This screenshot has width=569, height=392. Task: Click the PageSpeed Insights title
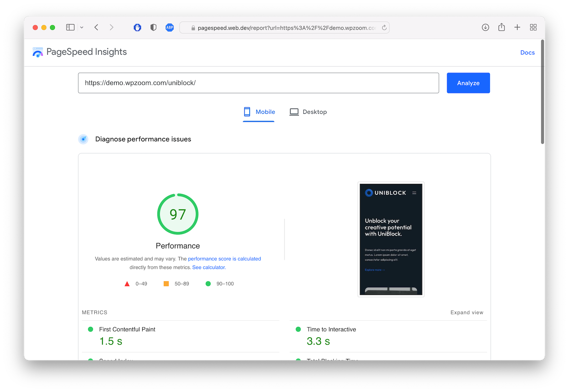pyautogui.click(x=86, y=52)
